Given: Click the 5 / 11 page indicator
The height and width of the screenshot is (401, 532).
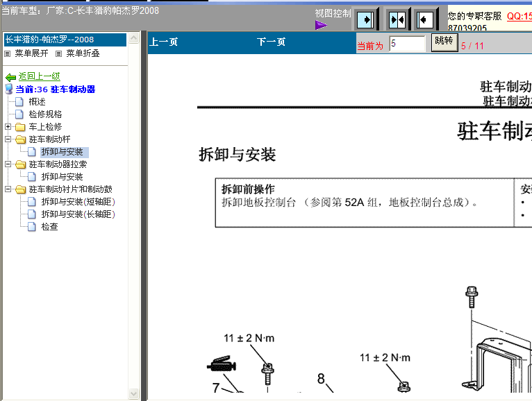Looking at the screenshot, I should [x=472, y=46].
